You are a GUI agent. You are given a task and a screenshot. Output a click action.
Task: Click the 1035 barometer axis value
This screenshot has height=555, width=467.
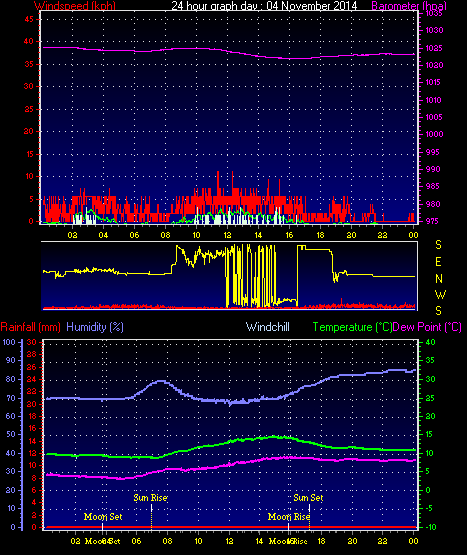434,13
